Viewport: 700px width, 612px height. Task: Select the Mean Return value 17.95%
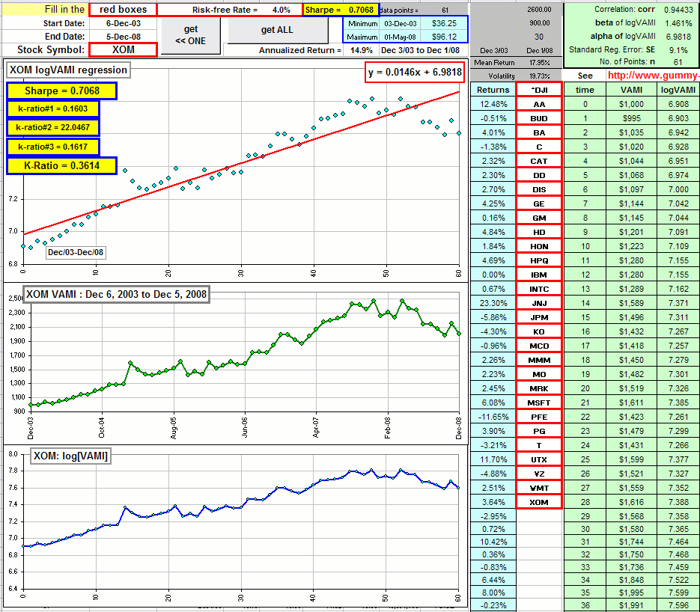point(539,63)
